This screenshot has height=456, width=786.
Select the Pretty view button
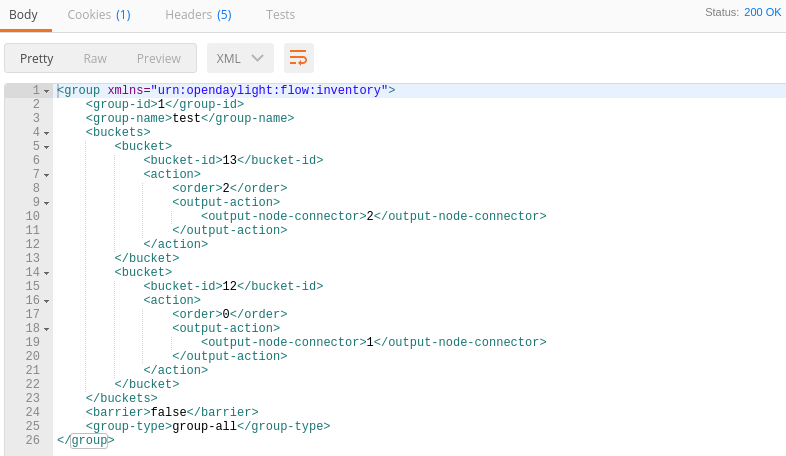(37, 59)
